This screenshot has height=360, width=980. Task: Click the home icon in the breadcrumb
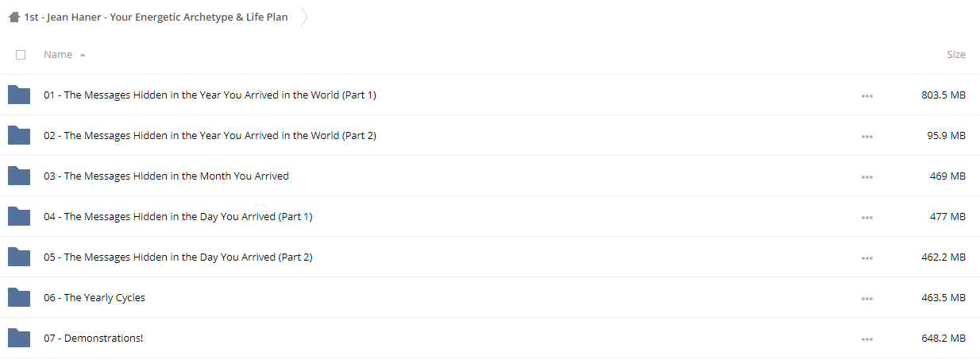[14, 17]
